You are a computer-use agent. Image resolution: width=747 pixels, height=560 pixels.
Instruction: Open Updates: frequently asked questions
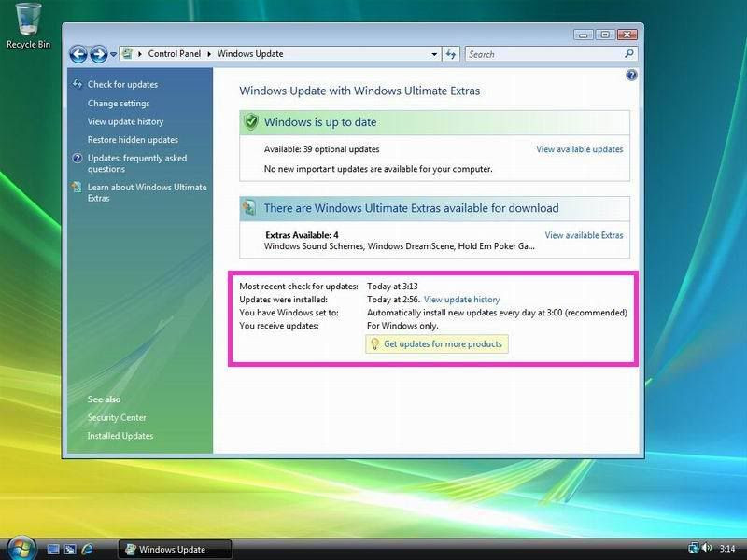[x=137, y=163]
